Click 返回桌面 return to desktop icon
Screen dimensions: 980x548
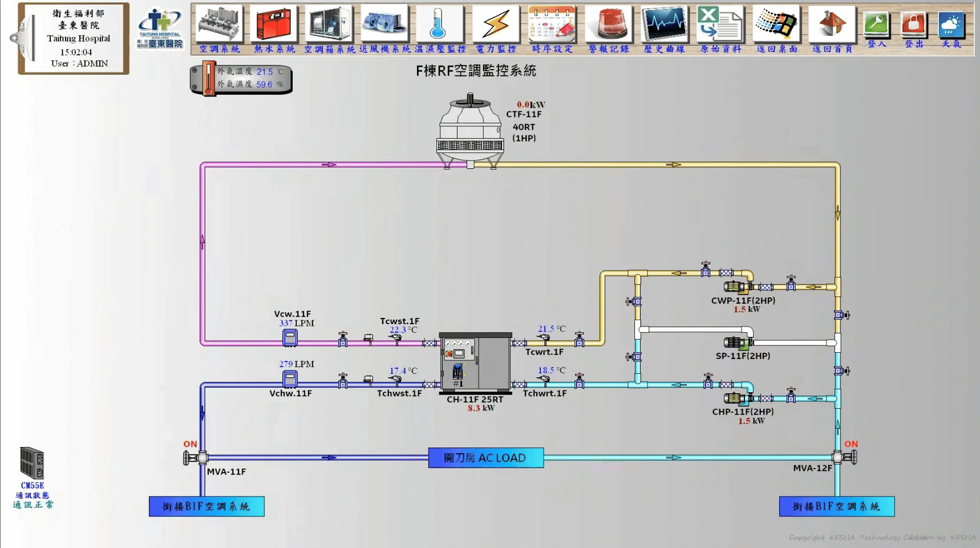[x=776, y=24]
